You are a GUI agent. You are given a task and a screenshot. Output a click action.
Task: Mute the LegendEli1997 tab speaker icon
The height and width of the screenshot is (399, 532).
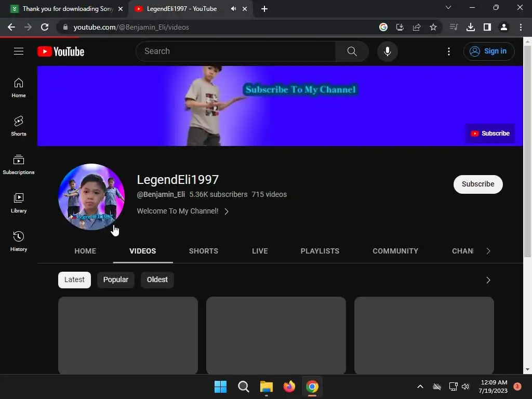click(233, 9)
